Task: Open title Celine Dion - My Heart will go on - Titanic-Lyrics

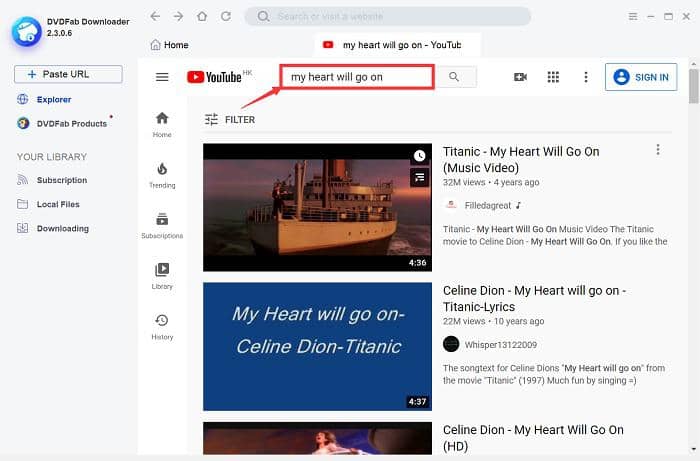Action: point(534,299)
